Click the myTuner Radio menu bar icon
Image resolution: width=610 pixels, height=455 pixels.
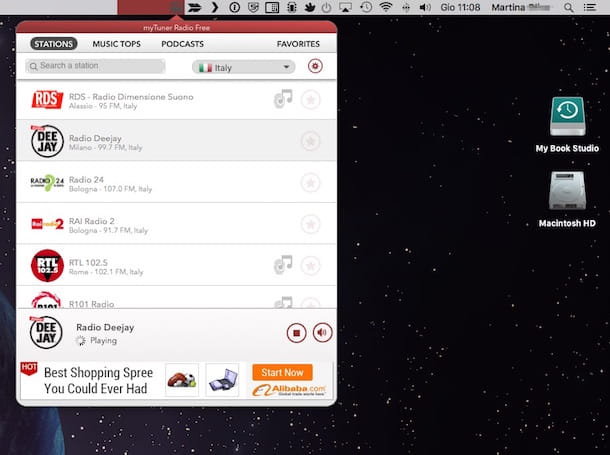[176, 7]
